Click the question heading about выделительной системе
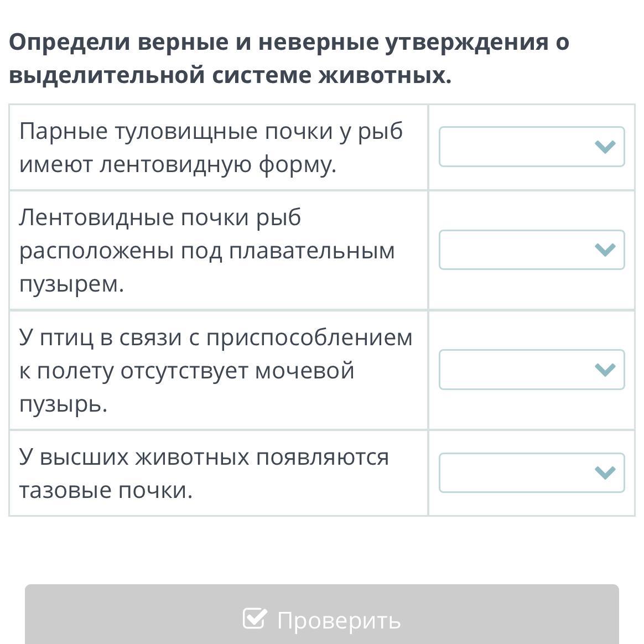Screen dimensions: 644x644 [288, 58]
